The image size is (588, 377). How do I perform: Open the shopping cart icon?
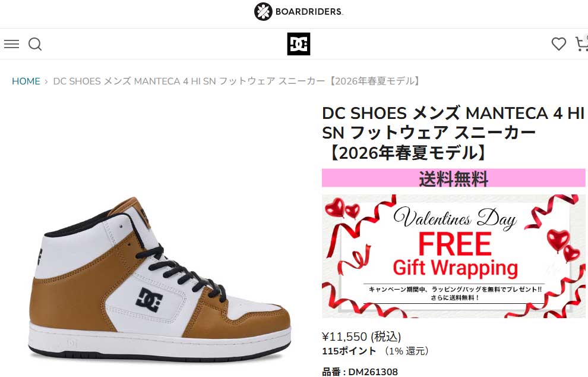[581, 43]
